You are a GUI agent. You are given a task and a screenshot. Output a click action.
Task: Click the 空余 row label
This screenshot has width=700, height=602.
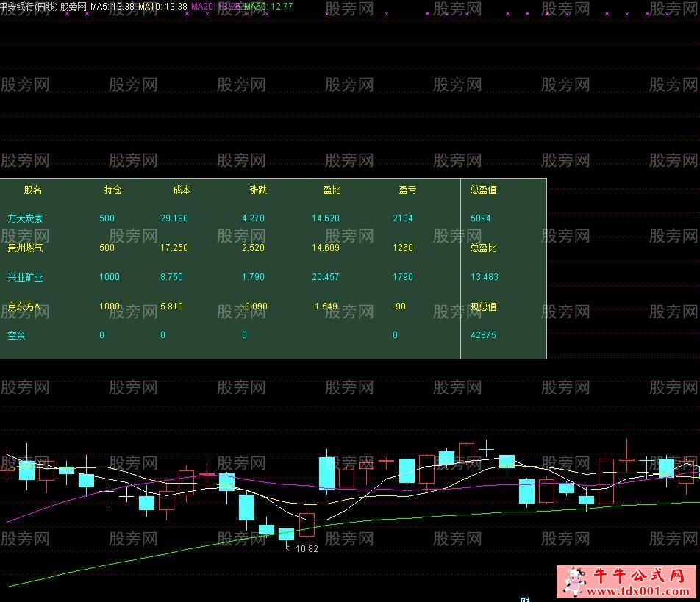(16, 335)
